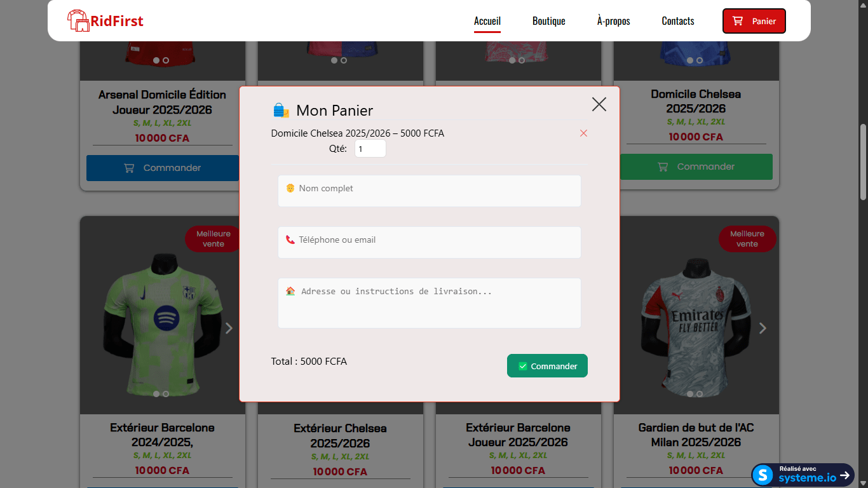Open the systeme.io badge link
The image size is (868, 488).
click(x=803, y=475)
